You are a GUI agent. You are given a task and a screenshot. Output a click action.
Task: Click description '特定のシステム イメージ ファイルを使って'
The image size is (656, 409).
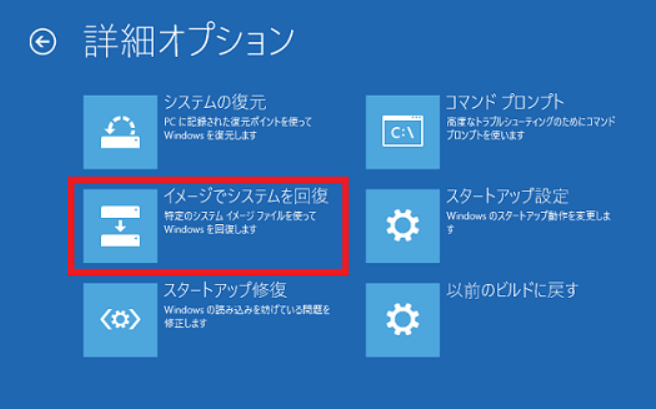coord(240,216)
